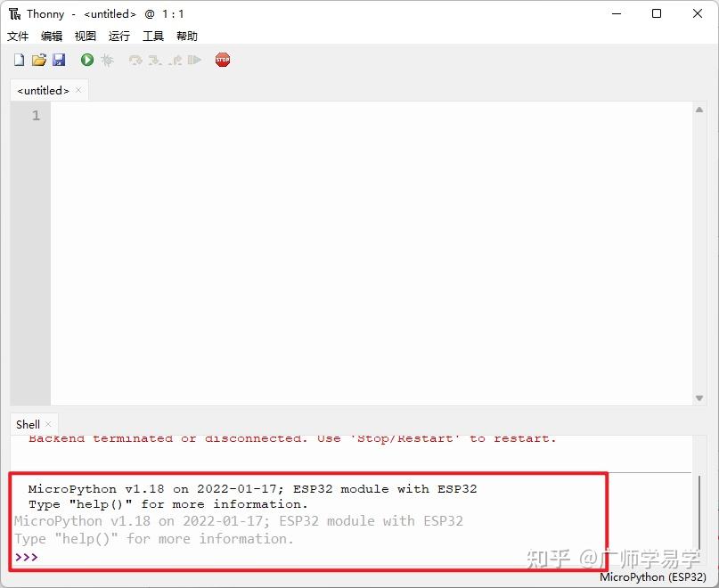Screen dimensions: 719x588
Task: Open the 视图 menu
Action: tap(85, 36)
